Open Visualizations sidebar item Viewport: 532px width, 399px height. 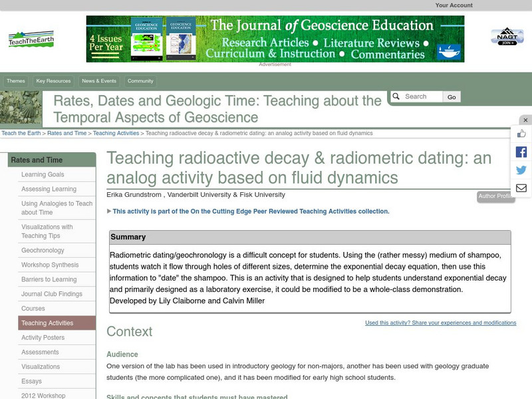point(57,367)
